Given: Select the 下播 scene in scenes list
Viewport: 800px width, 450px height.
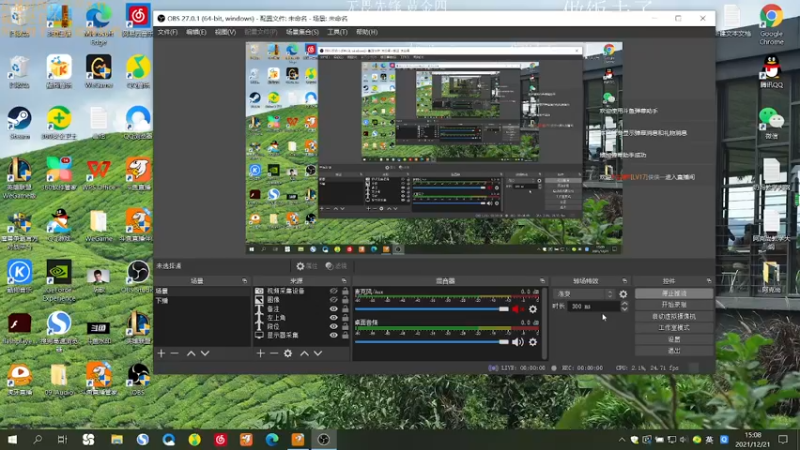Looking at the screenshot, I should click(x=202, y=301).
